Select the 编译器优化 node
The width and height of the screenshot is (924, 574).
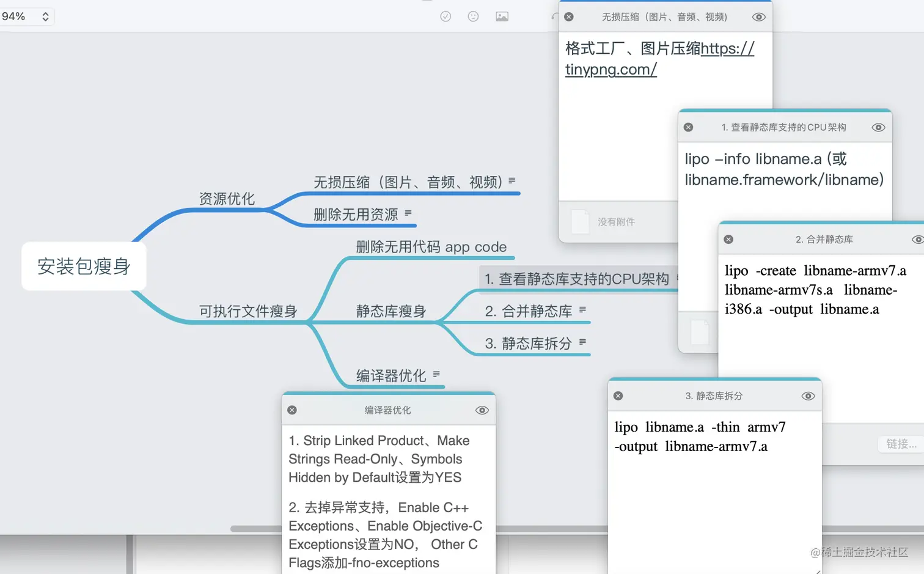click(x=391, y=375)
